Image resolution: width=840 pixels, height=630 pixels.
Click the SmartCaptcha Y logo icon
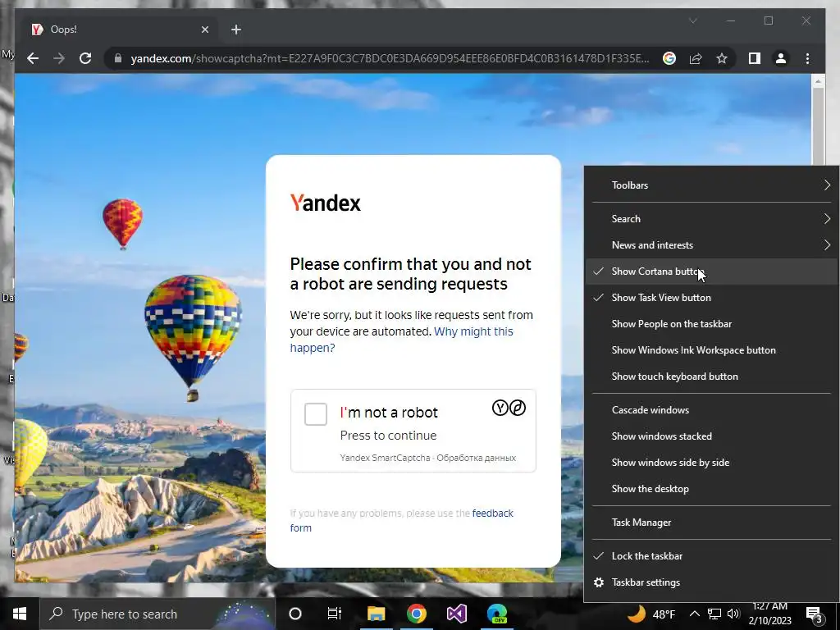click(500, 408)
